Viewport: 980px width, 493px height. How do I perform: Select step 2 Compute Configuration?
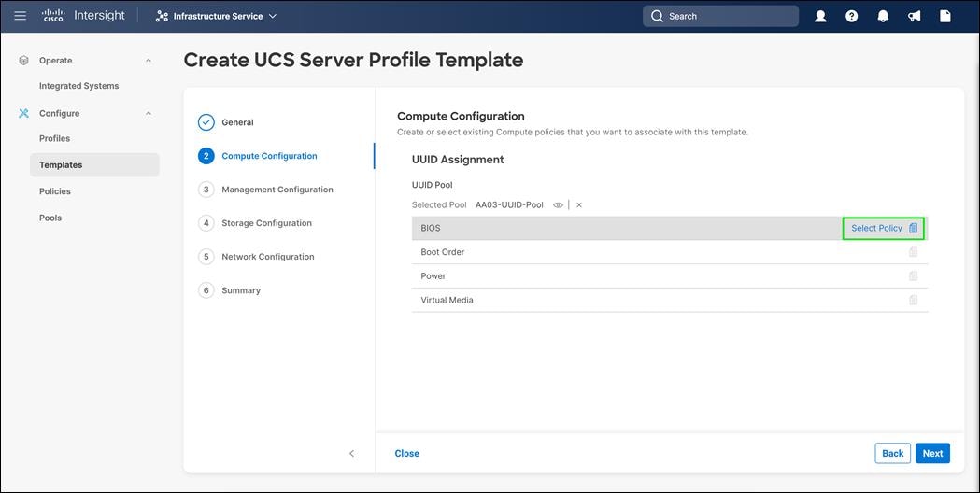269,156
